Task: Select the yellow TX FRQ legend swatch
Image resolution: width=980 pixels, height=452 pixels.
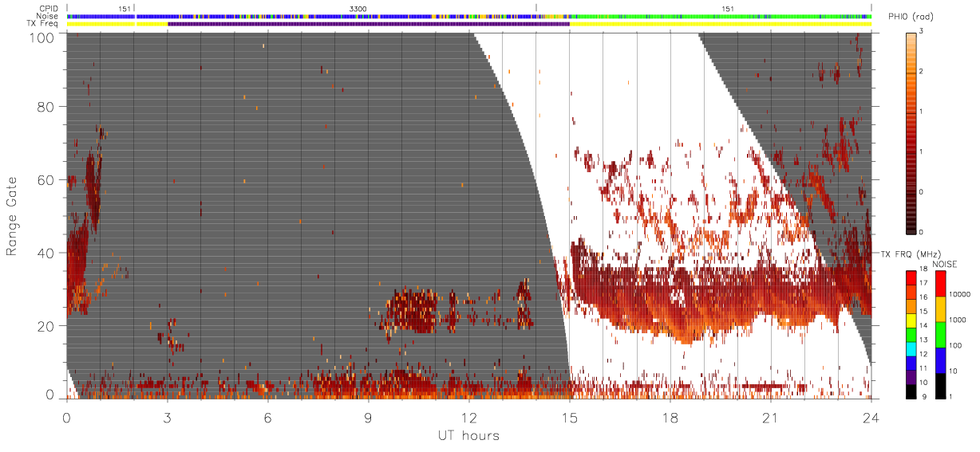Action: point(911,320)
